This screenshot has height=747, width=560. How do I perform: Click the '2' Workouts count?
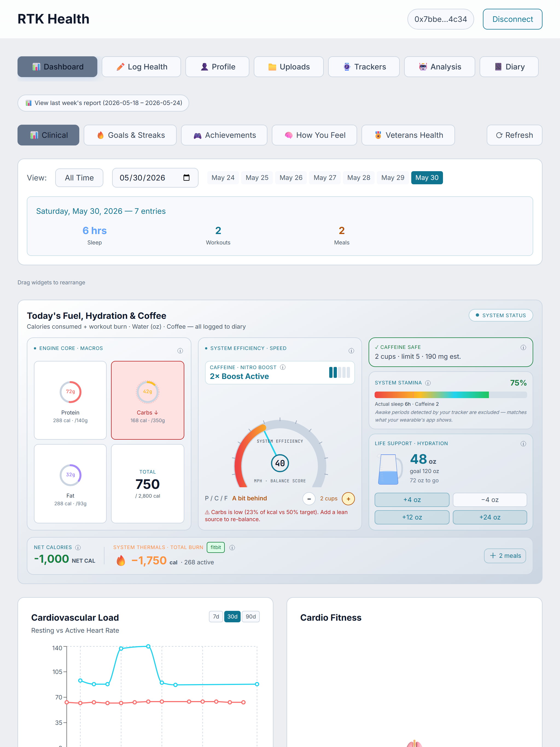[x=218, y=231]
